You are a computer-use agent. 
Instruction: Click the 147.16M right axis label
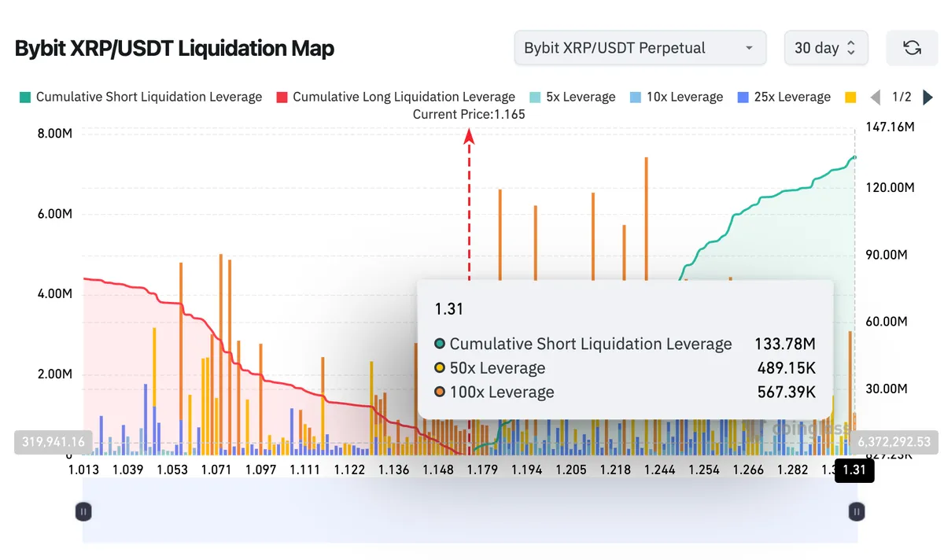click(x=890, y=127)
